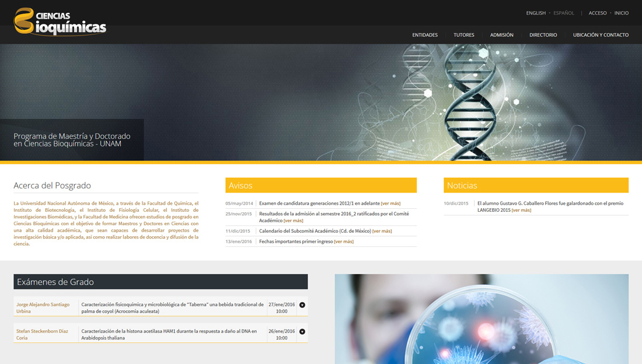
Task: Select student name Jorge Alejandro Santiago Urbina
Action: click(x=43, y=308)
